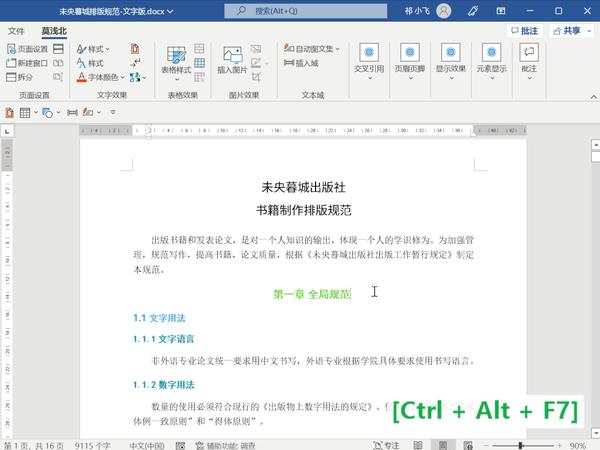Screen dimensions: 600x450
Task: Insert table from quick access toolbar
Action: (x=25, y=113)
